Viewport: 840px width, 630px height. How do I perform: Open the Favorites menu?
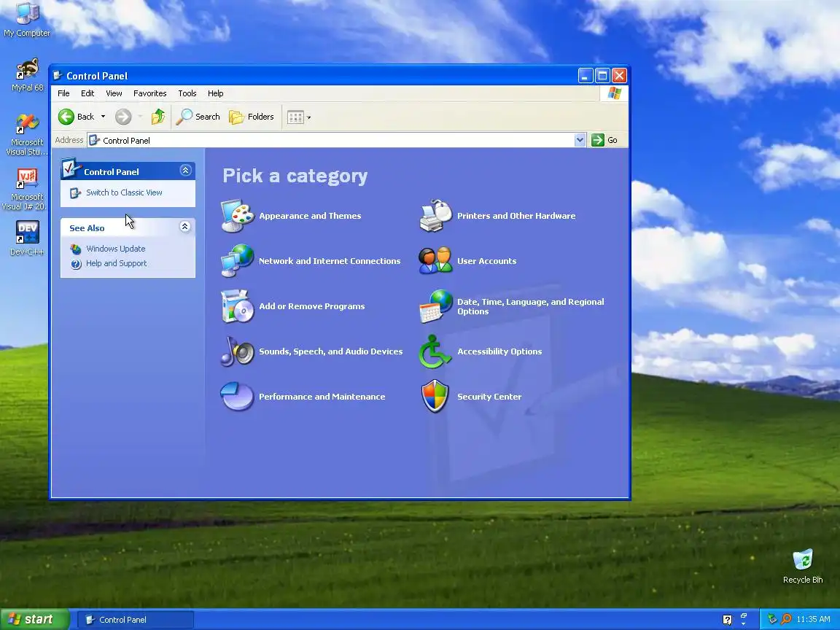pyautogui.click(x=149, y=93)
